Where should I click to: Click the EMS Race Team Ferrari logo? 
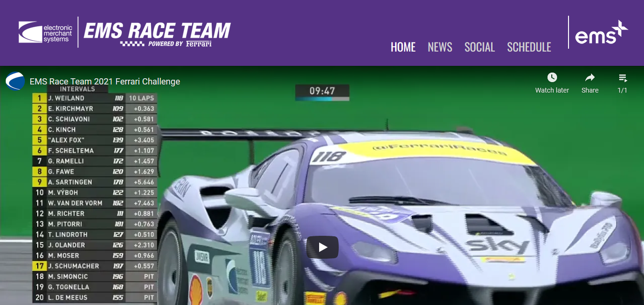click(157, 34)
